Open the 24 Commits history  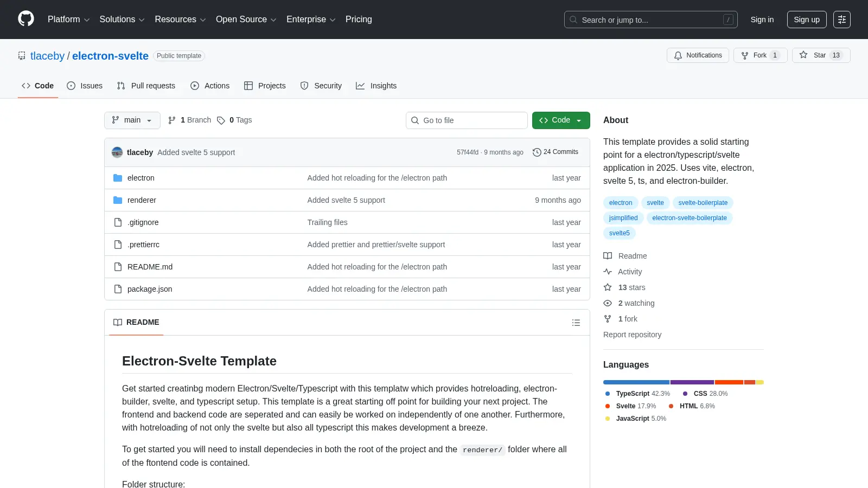click(x=556, y=152)
